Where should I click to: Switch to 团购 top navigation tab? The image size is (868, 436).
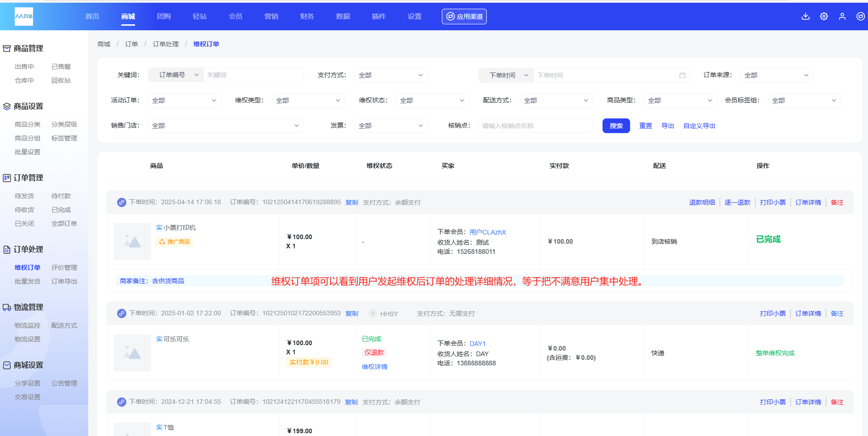pos(164,17)
